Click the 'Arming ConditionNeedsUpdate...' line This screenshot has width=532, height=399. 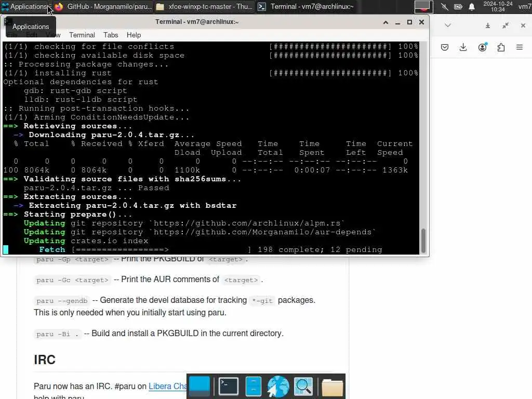[96, 117]
